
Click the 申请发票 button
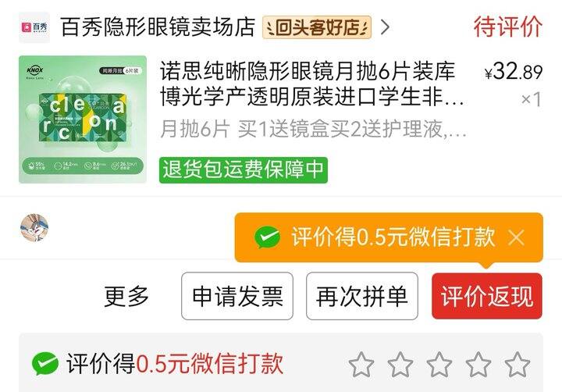(237, 296)
